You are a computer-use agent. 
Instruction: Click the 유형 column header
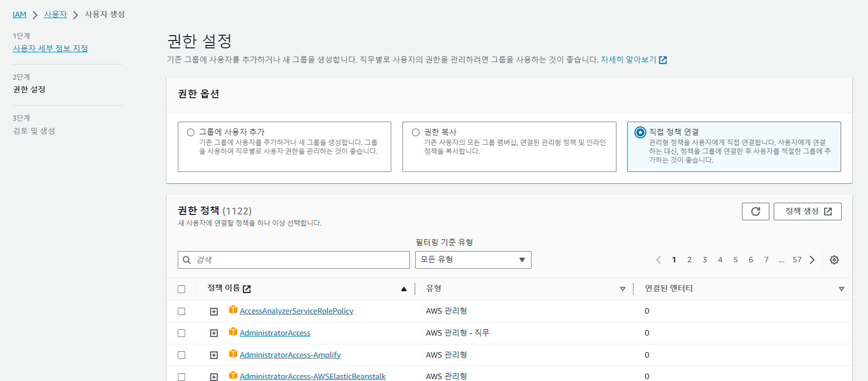[x=434, y=288]
